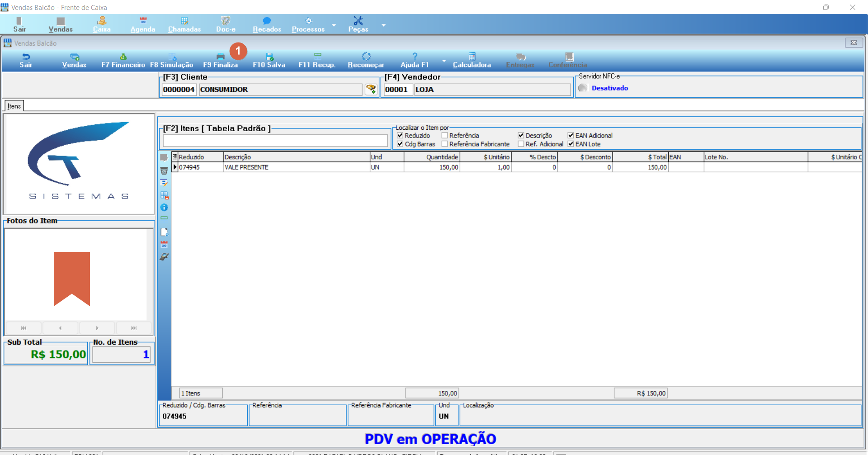Open the Processos module
The height and width of the screenshot is (455, 868).
pyautogui.click(x=308, y=24)
